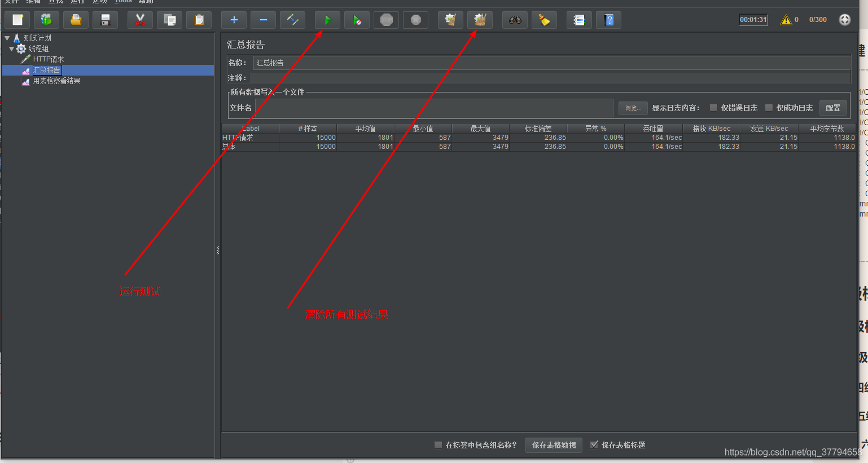
Task: Open the Function Helper list icon
Action: [x=580, y=20]
